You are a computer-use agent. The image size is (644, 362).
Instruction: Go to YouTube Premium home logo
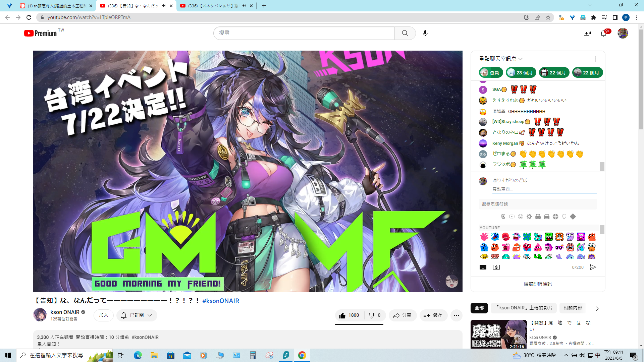coord(41,33)
